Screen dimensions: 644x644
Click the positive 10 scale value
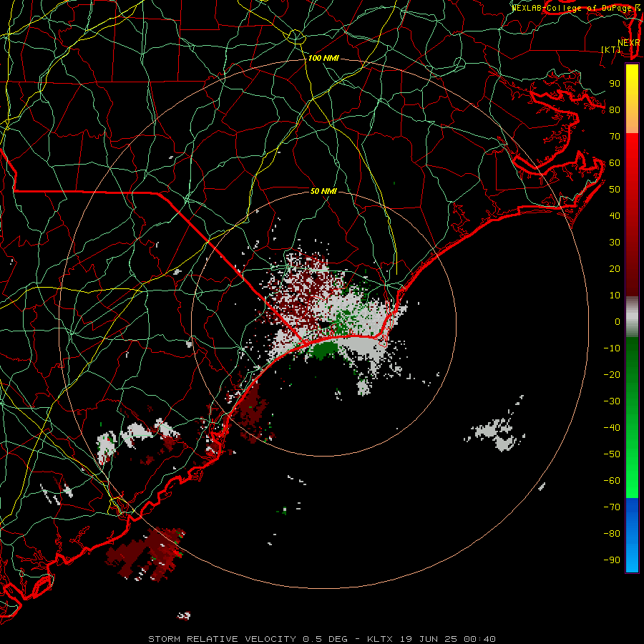[615, 296]
